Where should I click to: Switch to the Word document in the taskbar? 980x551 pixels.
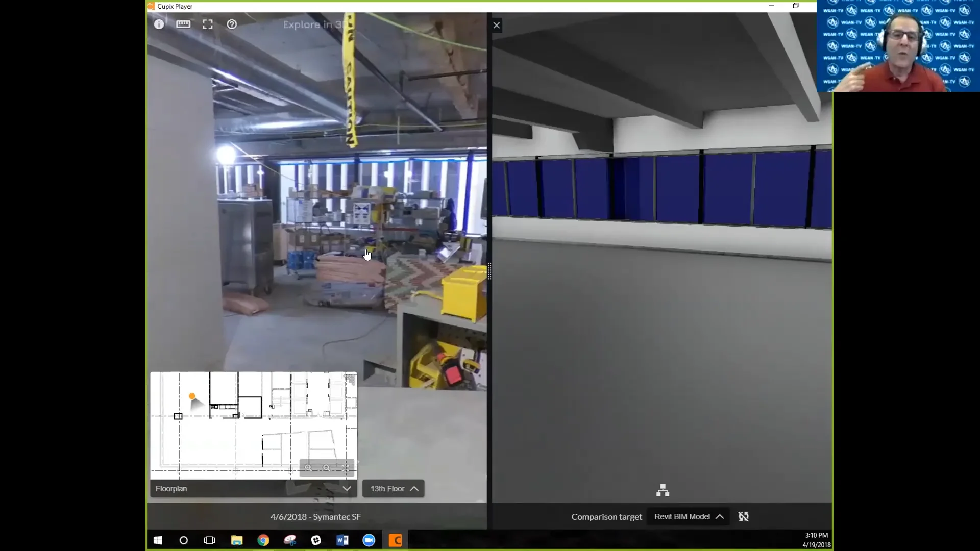pos(342,540)
